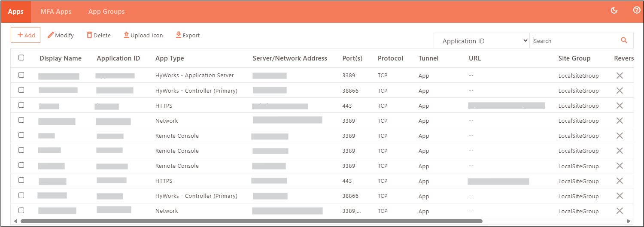Click the Delete trash icon

(89, 35)
